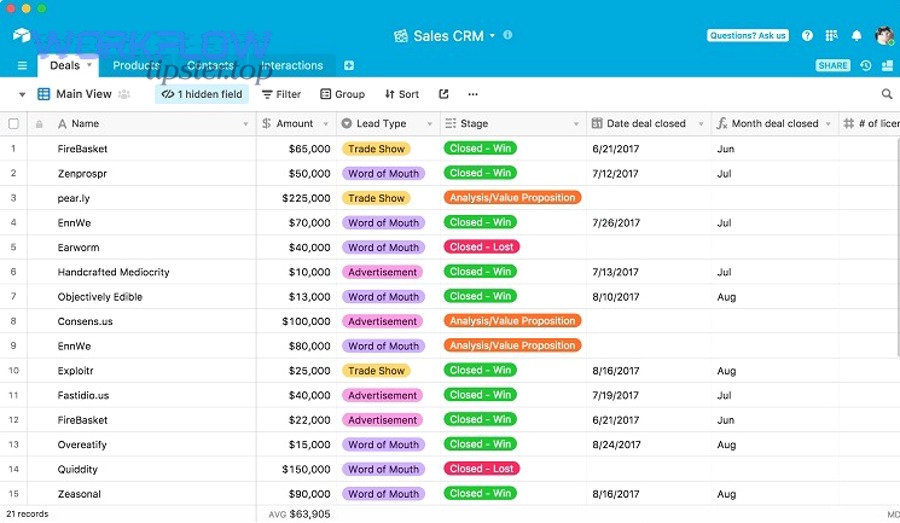Click the Sales CRM base icon
The height and width of the screenshot is (523, 900).
(401, 36)
